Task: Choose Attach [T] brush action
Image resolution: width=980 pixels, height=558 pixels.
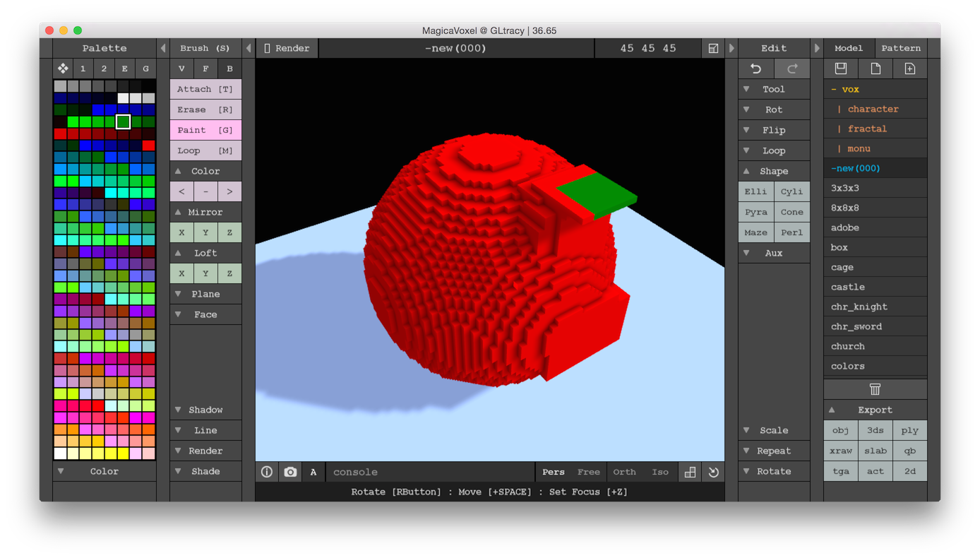Action: coord(205,89)
